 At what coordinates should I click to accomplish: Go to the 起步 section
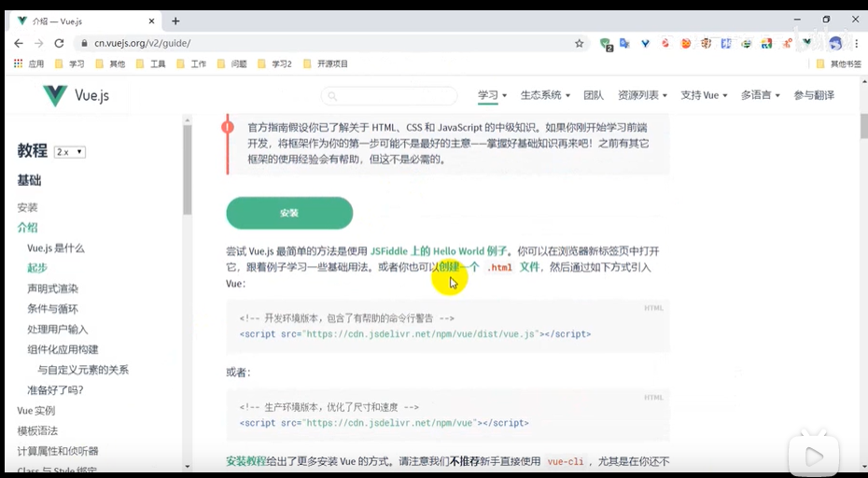(x=37, y=268)
